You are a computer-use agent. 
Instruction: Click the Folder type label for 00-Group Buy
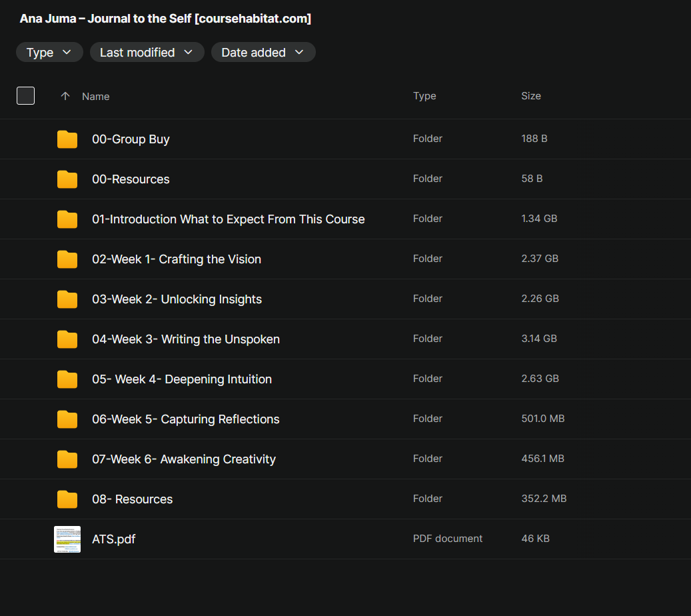[428, 139]
